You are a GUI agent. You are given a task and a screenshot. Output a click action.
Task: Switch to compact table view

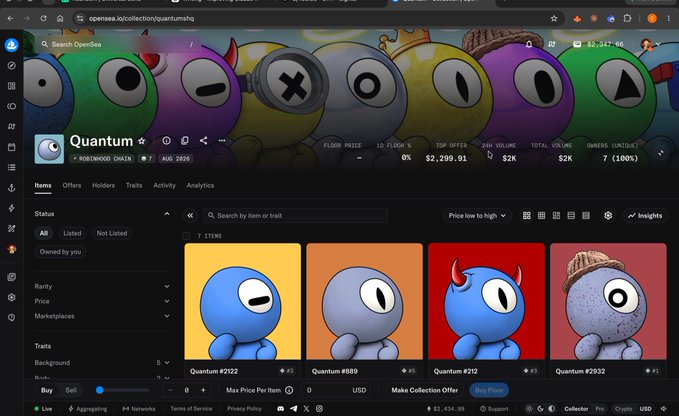coord(586,216)
